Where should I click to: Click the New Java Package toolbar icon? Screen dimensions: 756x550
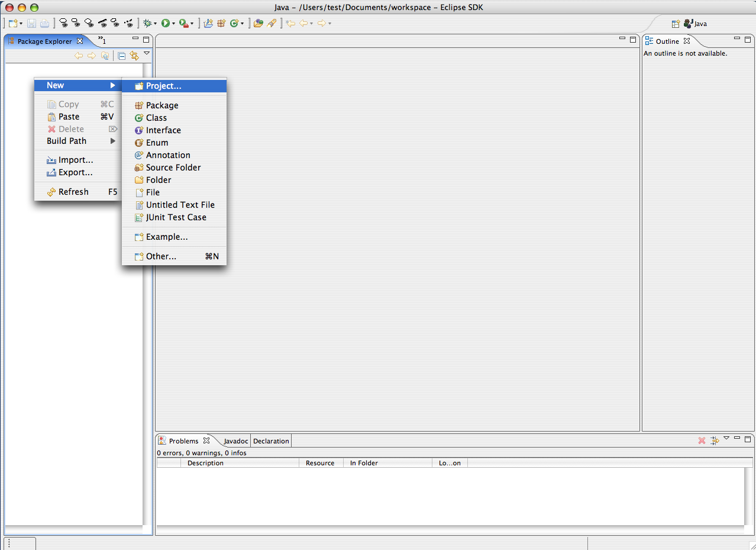tap(221, 23)
